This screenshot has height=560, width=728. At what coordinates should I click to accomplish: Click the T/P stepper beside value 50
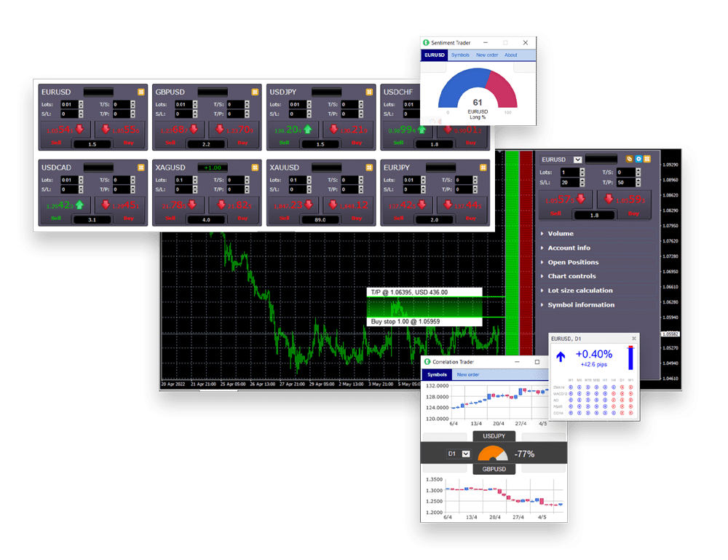(x=638, y=183)
